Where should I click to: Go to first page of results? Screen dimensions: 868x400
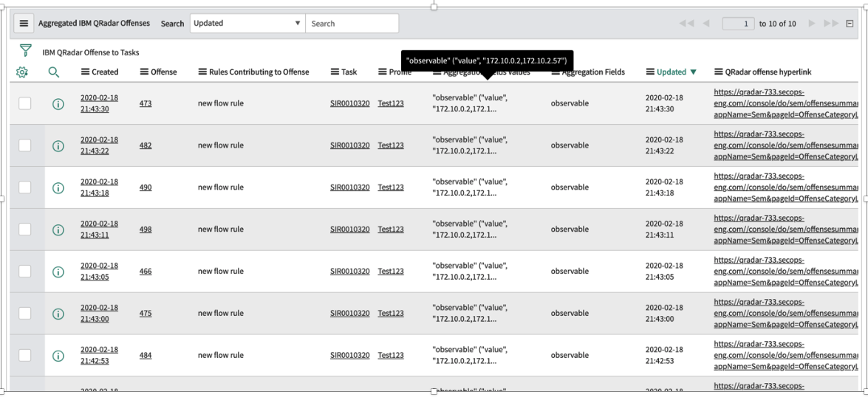coord(686,23)
